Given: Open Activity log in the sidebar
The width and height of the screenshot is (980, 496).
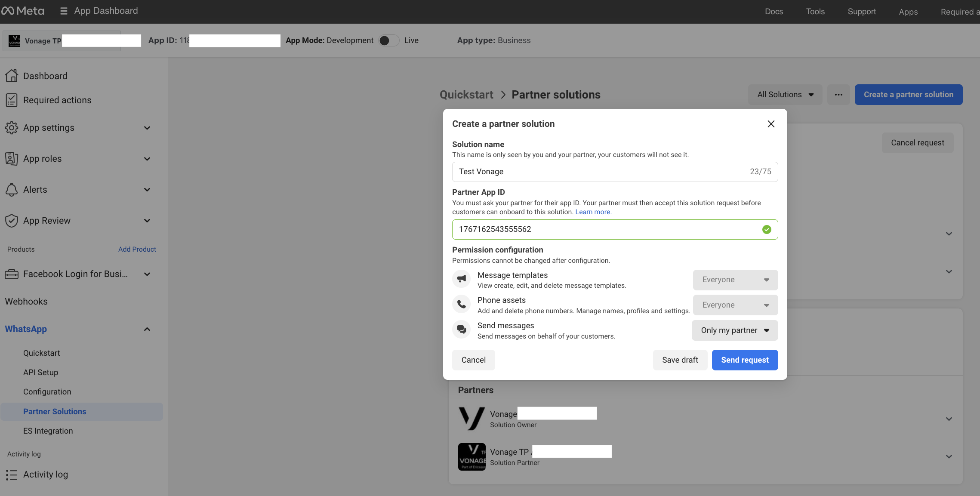Looking at the screenshot, I should (46, 474).
